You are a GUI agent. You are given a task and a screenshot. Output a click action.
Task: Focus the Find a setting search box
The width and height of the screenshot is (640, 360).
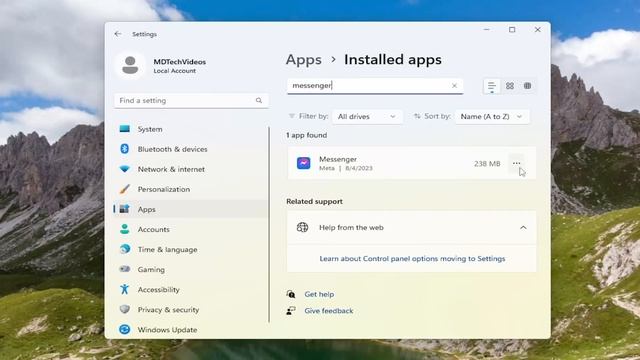(x=191, y=100)
